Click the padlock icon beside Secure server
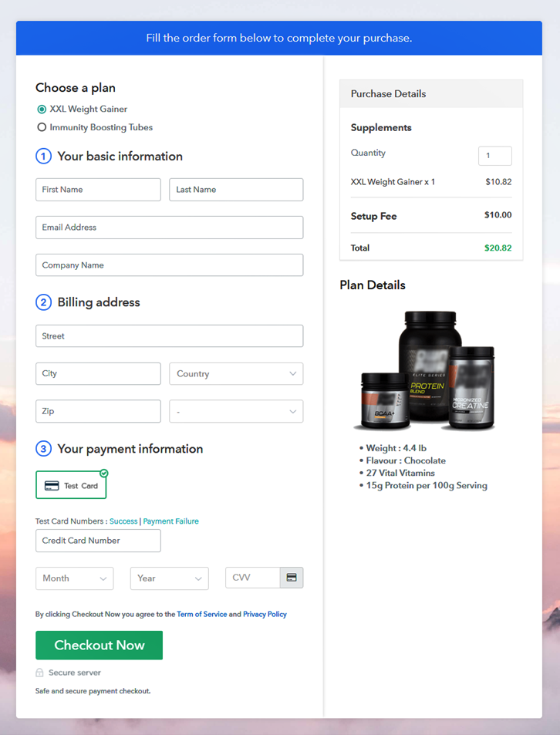Screen dimensions: 560x735 (39, 673)
